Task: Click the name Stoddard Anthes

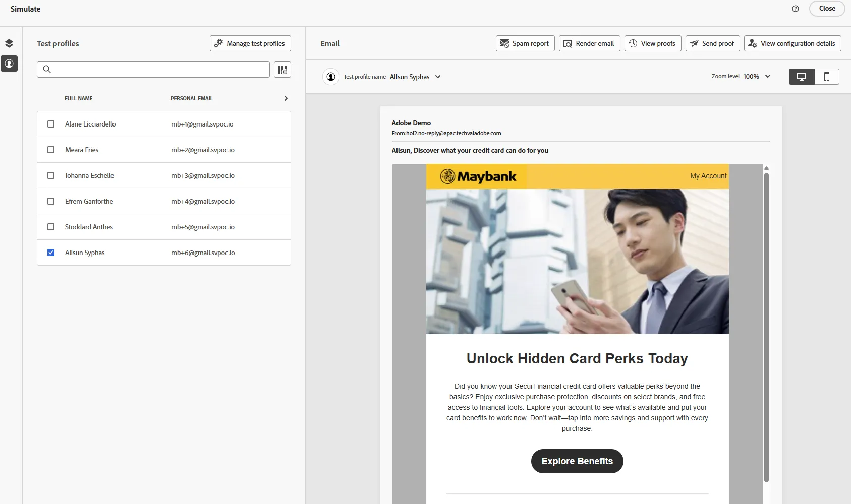Action: pyautogui.click(x=89, y=227)
